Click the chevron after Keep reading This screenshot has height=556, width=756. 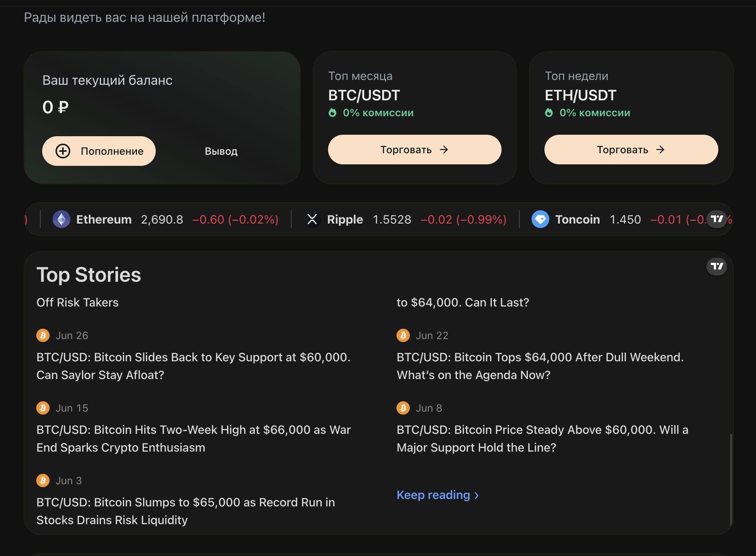476,496
